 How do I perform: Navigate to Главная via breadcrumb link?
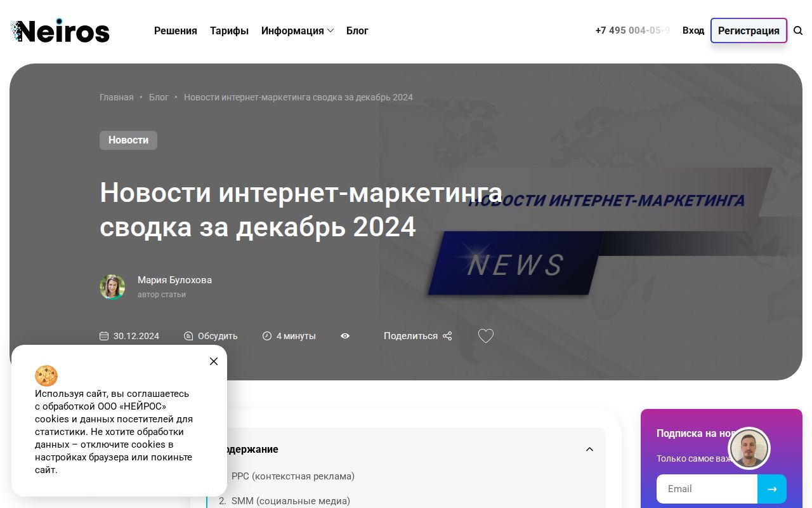[x=116, y=97]
